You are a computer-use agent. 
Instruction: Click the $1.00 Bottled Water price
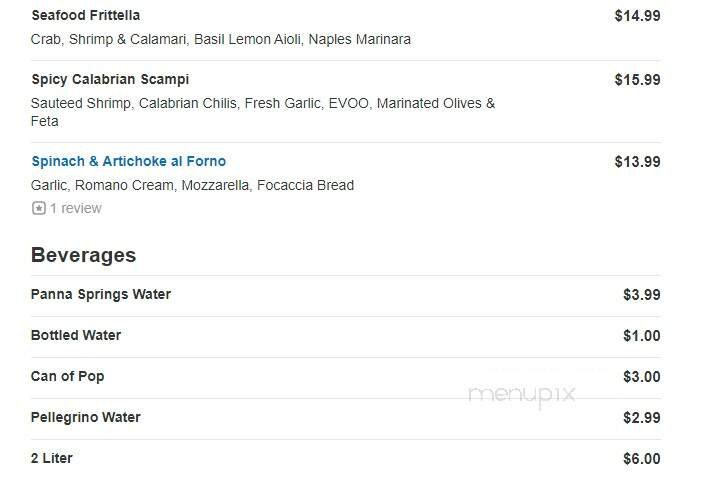click(x=641, y=336)
